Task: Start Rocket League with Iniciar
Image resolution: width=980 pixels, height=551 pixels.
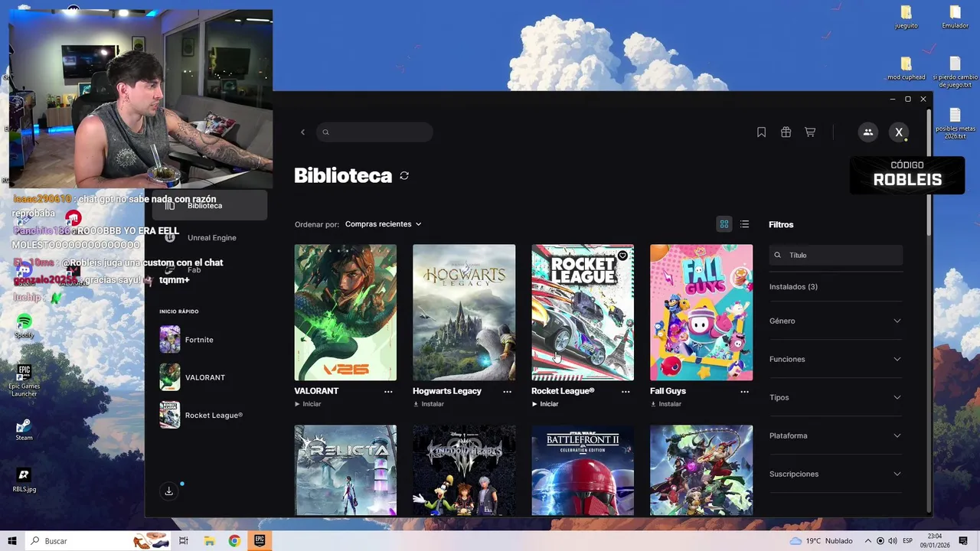Action: coord(545,404)
